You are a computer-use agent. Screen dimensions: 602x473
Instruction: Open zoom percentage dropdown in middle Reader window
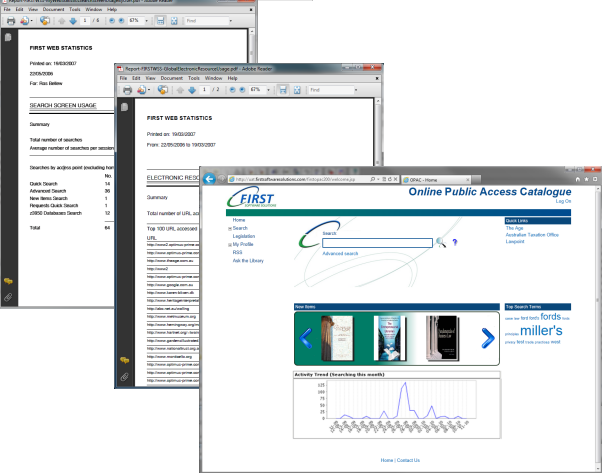coord(268,90)
